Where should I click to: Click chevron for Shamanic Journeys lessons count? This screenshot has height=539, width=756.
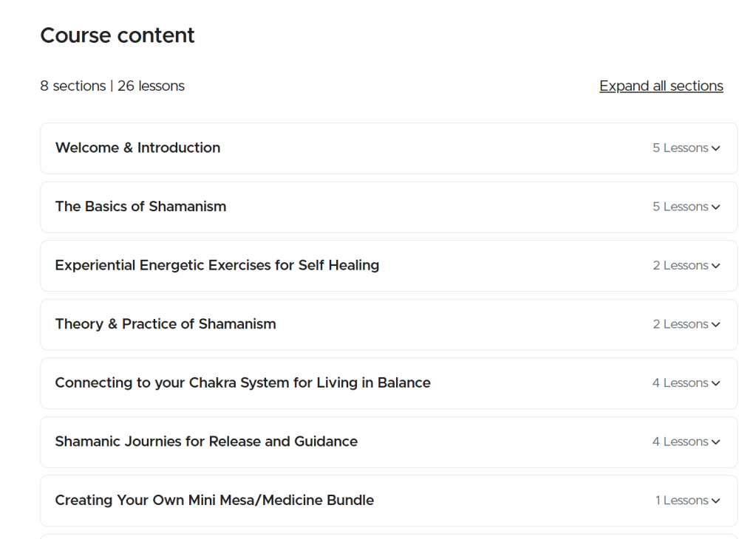pyautogui.click(x=715, y=442)
